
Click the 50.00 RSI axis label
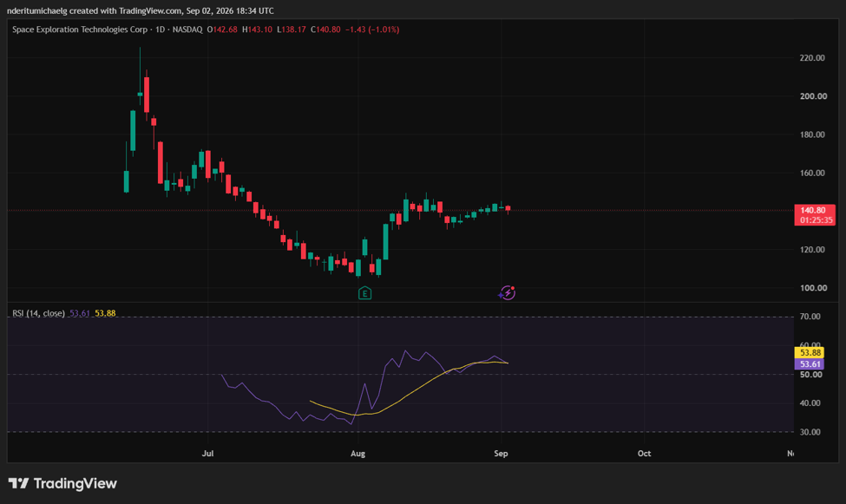point(810,375)
